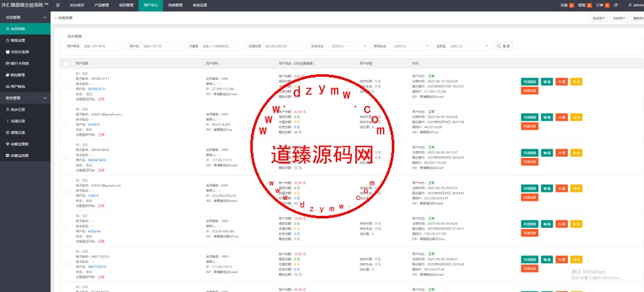Open 会员列表 in the sidebar

(25, 29)
